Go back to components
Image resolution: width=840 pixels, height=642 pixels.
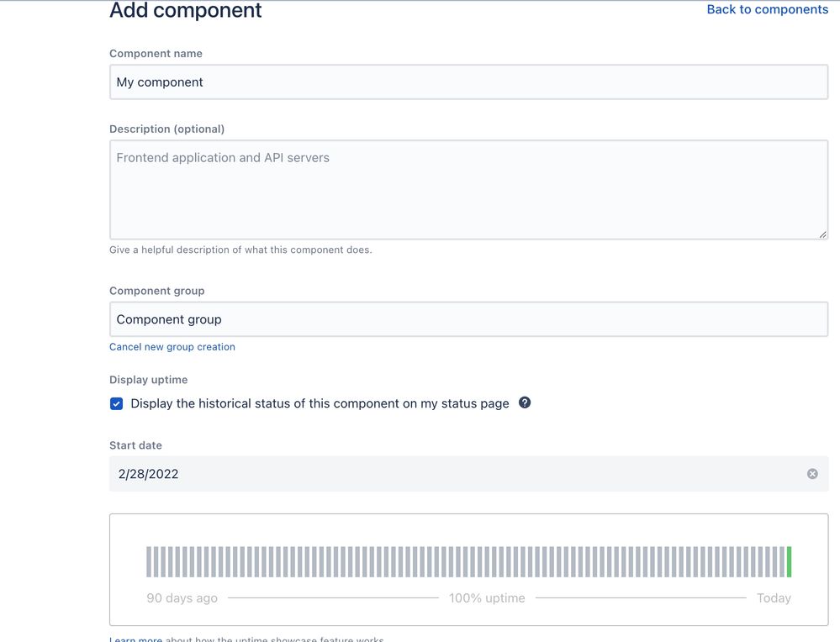[767, 9]
